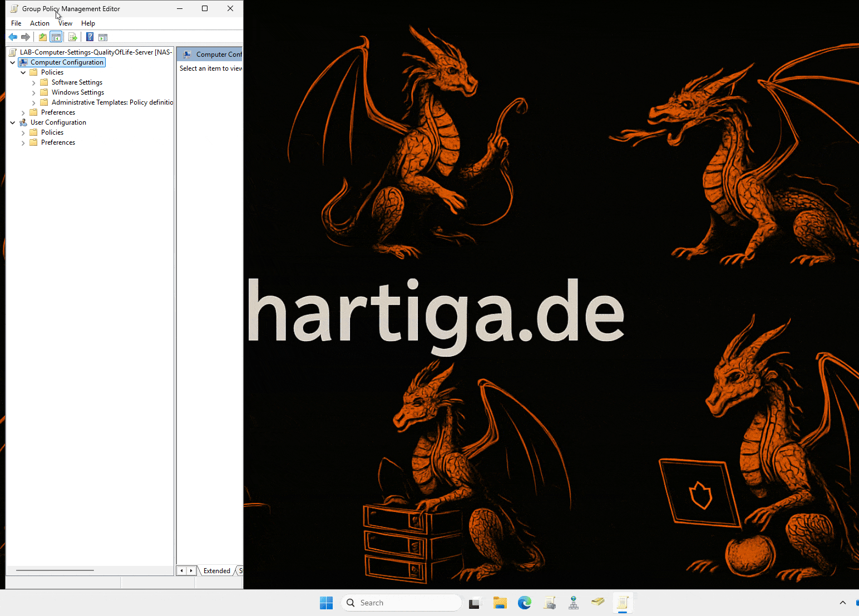Collapse the User Configuration node
Image resolution: width=859 pixels, height=616 pixels.
pyautogui.click(x=13, y=122)
